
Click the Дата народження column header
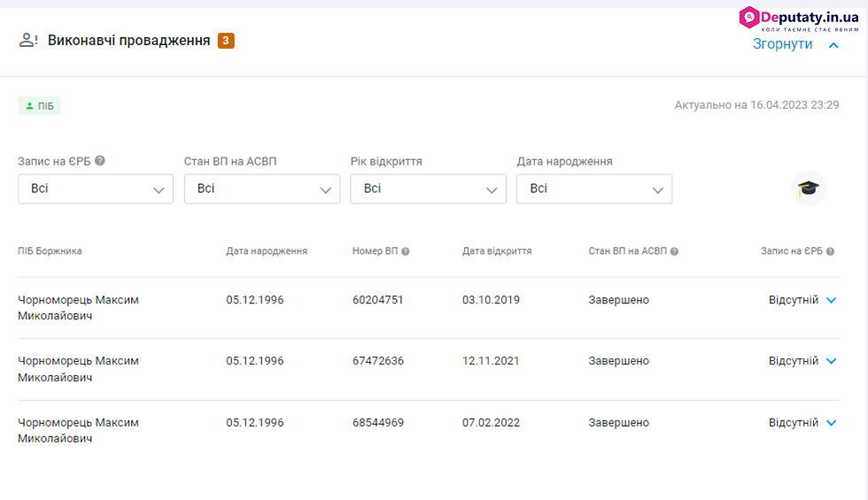tap(267, 251)
